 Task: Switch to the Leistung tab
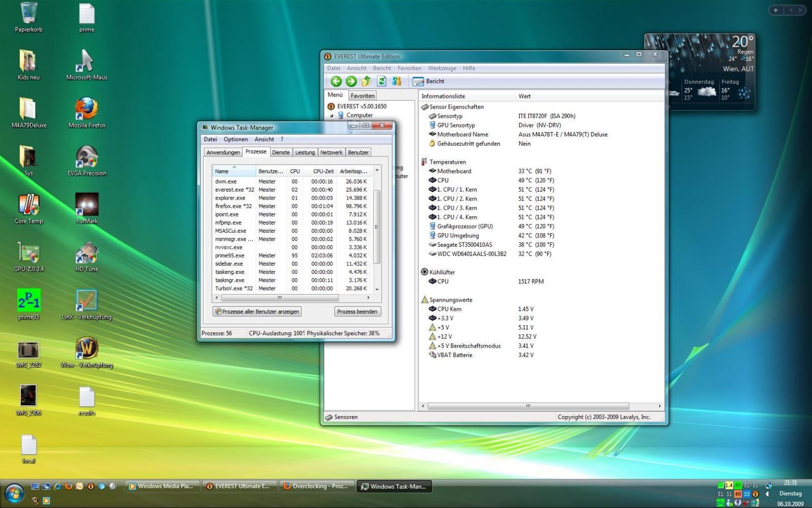[305, 152]
